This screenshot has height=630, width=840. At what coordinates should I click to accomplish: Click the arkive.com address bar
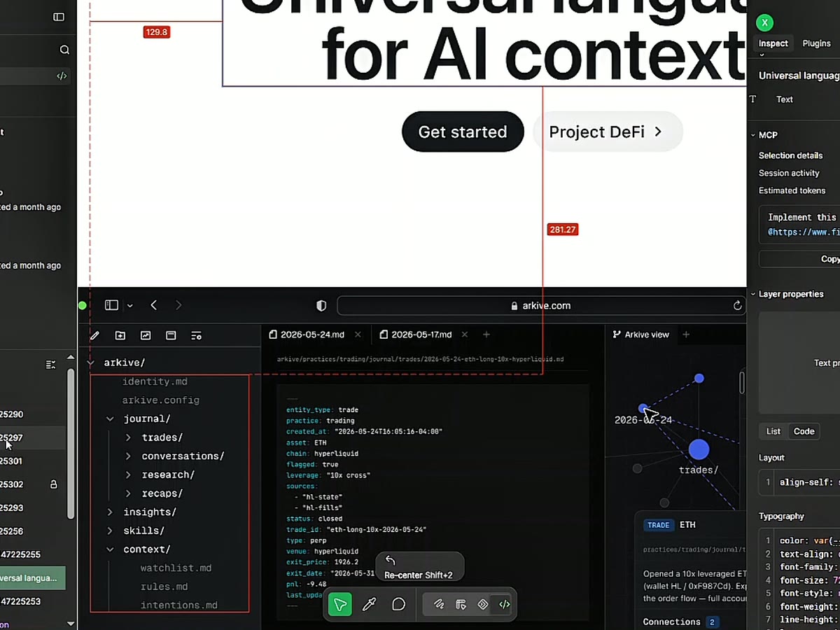(x=541, y=306)
